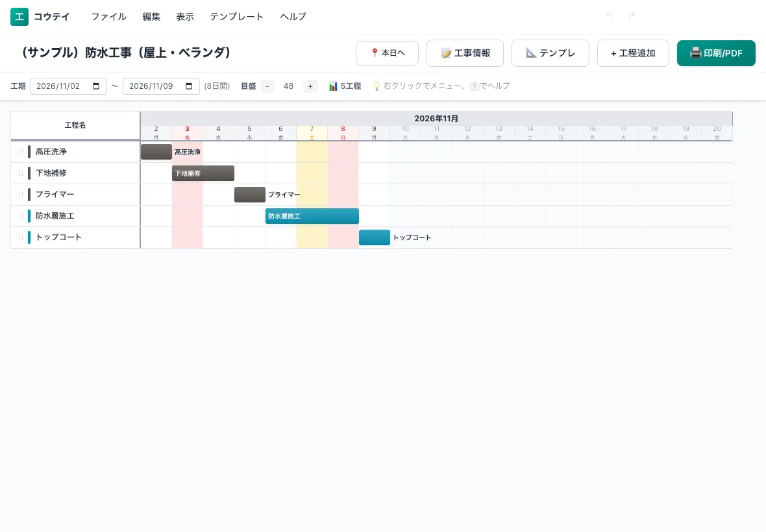Click the コウテイ app logo icon
The width and height of the screenshot is (766, 532).
coord(19,17)
